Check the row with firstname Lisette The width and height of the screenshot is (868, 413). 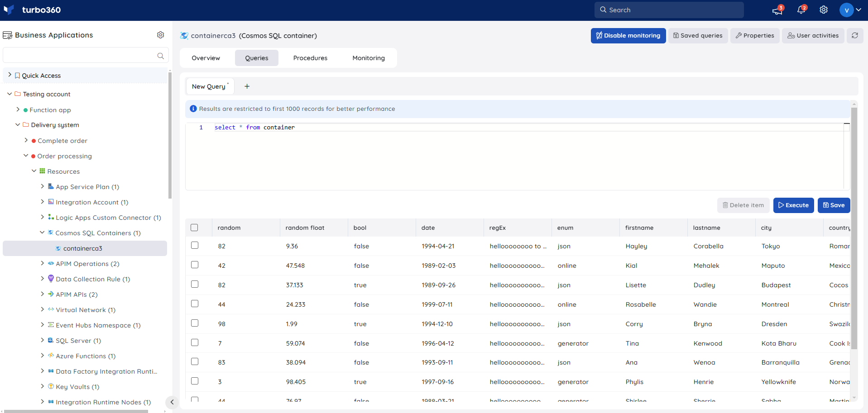[195, 284]
